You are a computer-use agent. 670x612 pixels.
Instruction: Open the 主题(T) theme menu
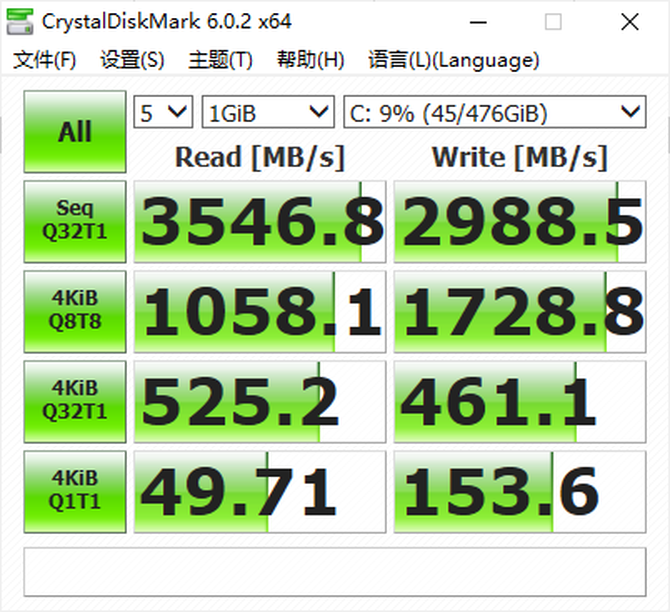coord(220,60)
